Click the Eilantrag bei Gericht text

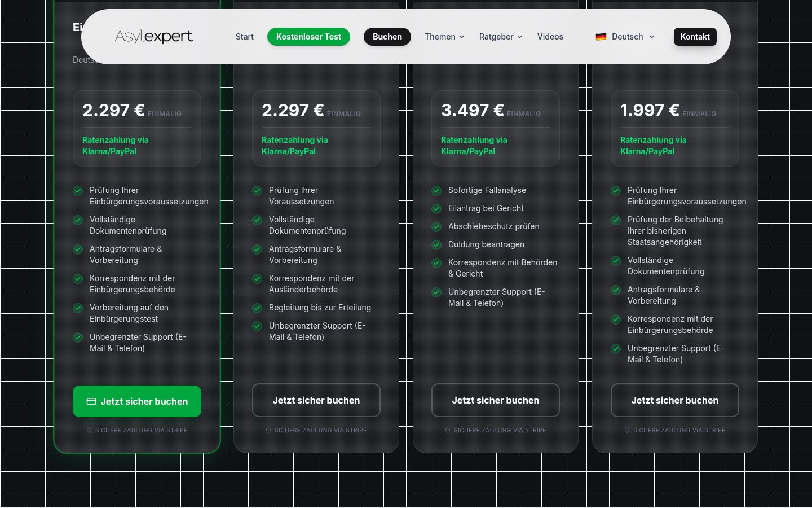point(486,208)
